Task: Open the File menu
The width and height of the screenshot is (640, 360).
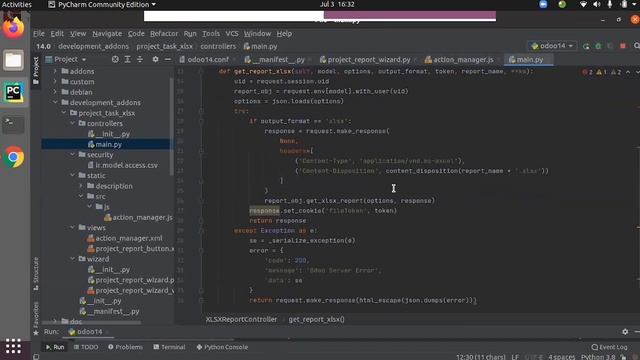Action: (39, 33)
